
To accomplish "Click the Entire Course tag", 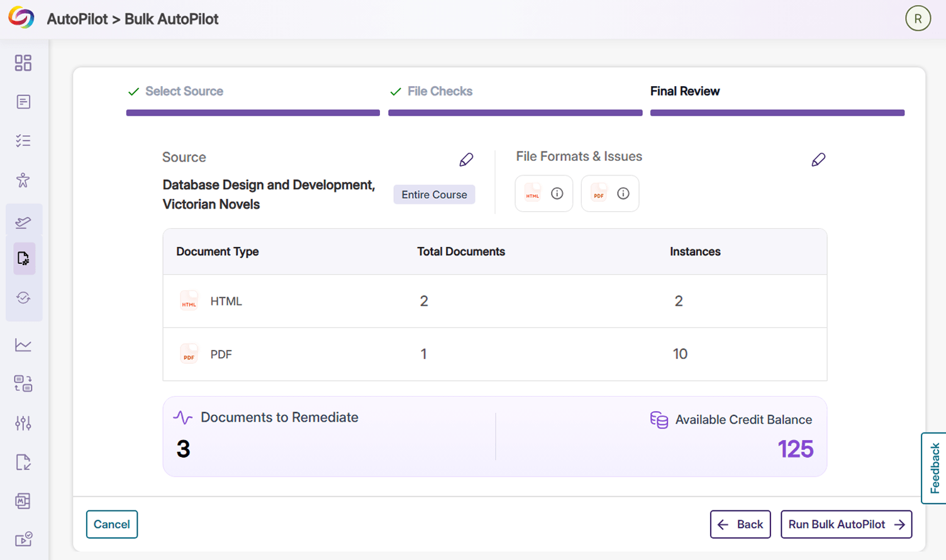I will pyautogui.click(x=434, y=195).
